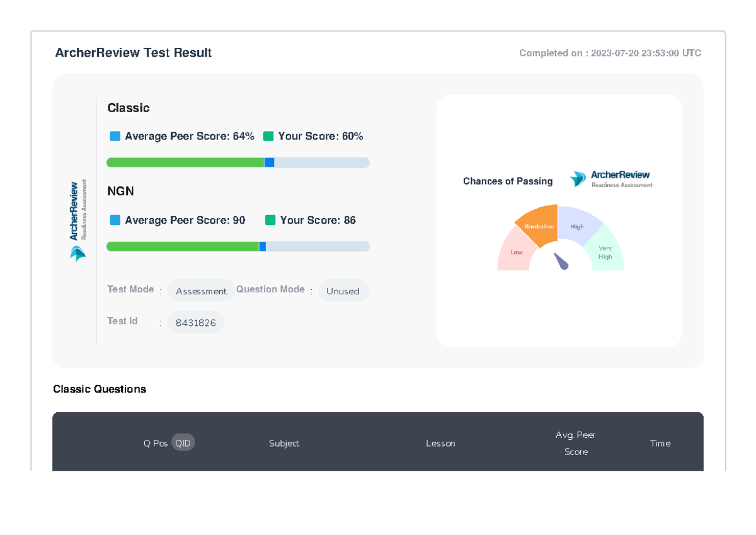Select the ArcherReview arrow icon beside the gauge

tap(577, 179)
